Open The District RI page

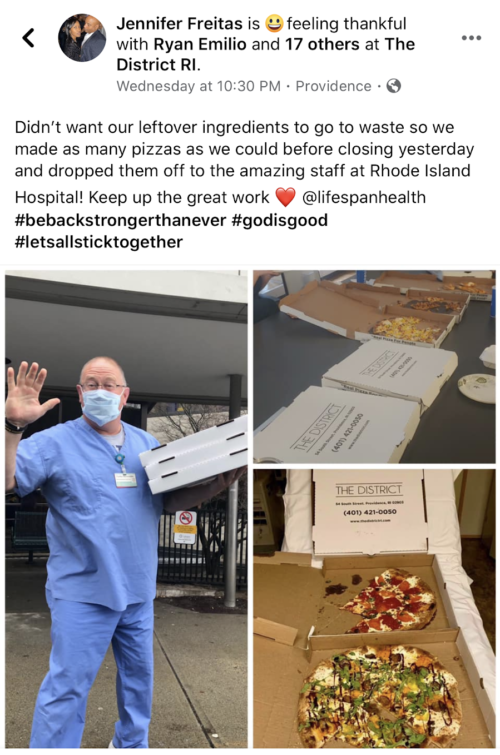click(265, 54)
